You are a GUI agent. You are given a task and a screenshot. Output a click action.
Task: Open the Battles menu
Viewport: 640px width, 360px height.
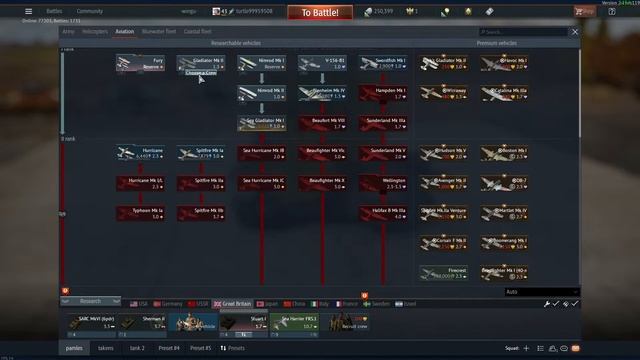(54, 11)
